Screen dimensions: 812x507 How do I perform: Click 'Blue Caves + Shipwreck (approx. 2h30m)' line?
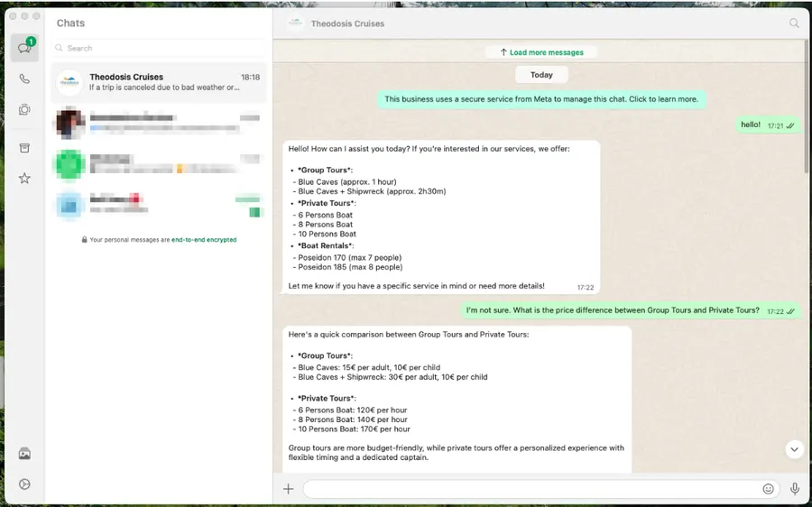tap(369, 191)
